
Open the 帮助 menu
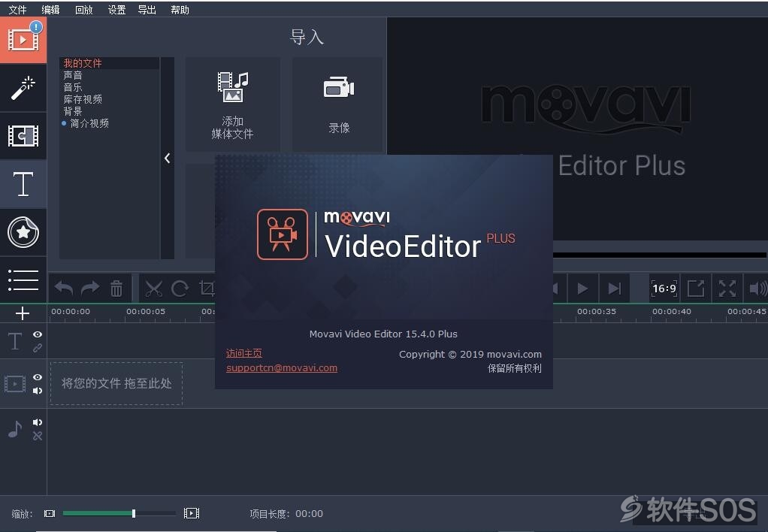click(x=180, y=9)
